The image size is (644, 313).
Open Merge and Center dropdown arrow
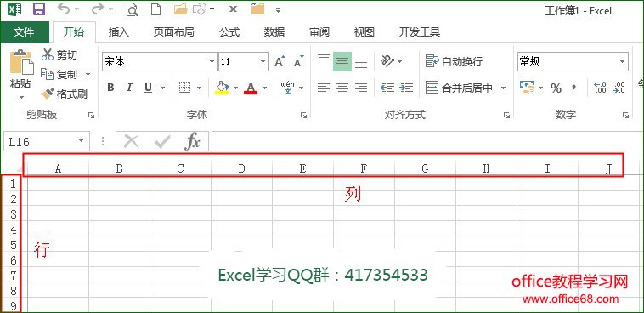[x=503, y=88]
